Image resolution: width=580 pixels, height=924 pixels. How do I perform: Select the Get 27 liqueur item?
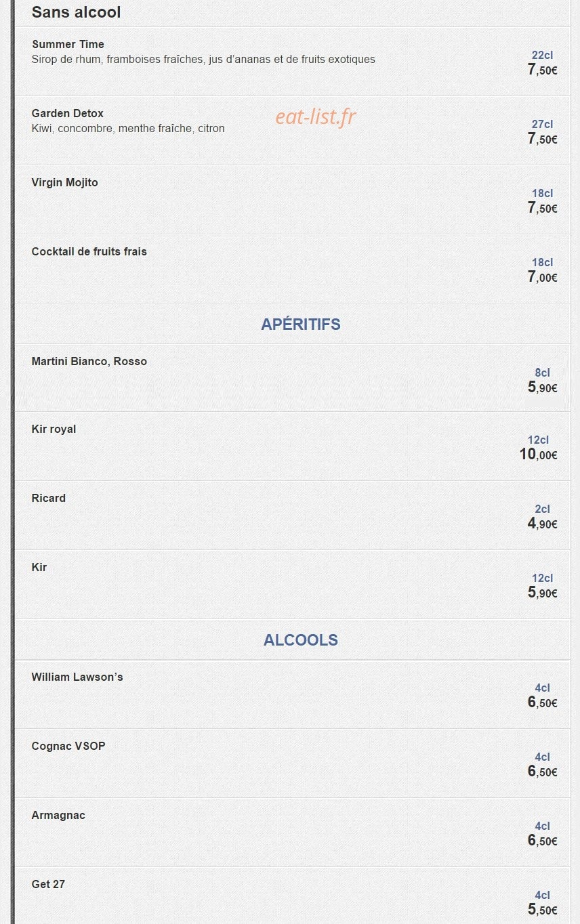[x=293, y=896]
